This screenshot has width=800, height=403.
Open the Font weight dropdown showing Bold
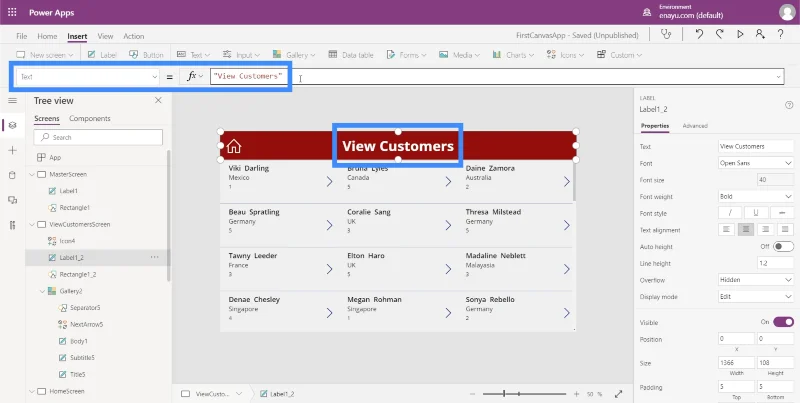(x=756, y=196)
